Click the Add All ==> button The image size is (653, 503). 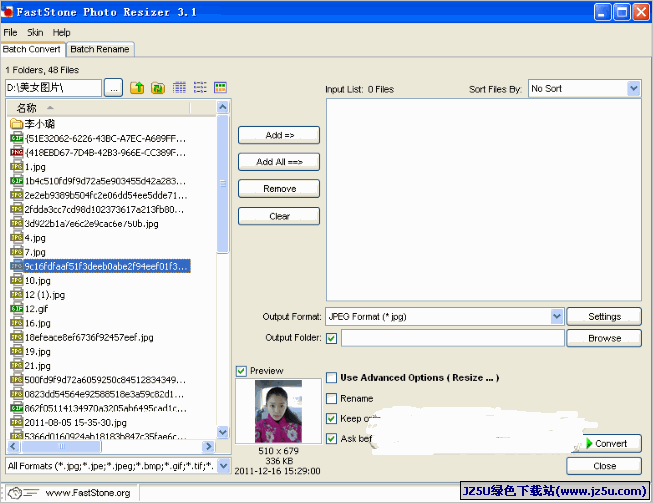tap(279, 162)
